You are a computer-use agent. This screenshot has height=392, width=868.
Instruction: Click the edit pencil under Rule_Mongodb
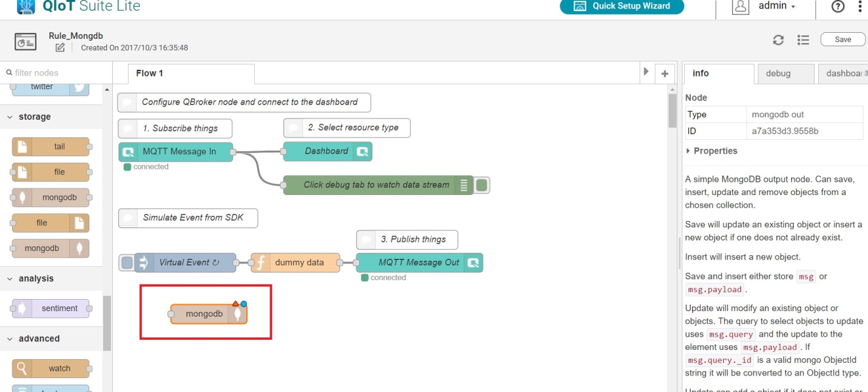60,47
